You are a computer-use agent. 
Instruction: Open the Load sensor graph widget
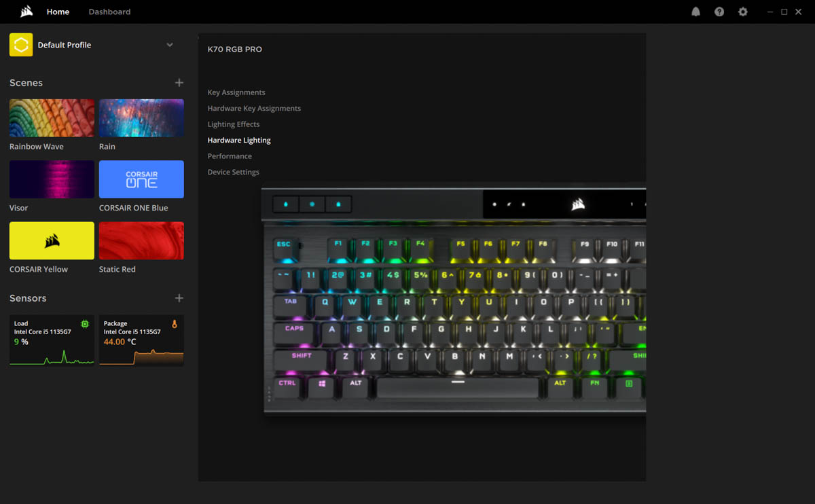52,340
